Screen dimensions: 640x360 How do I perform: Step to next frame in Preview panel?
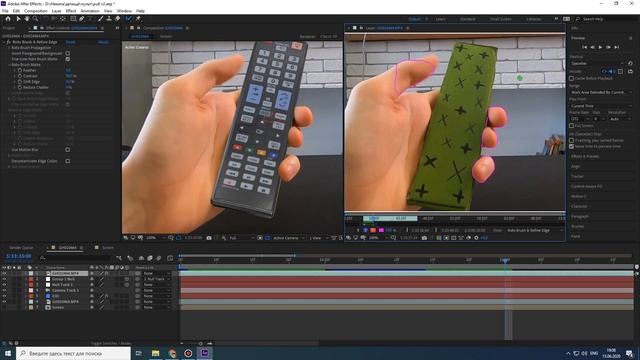(x=609, y=47)
